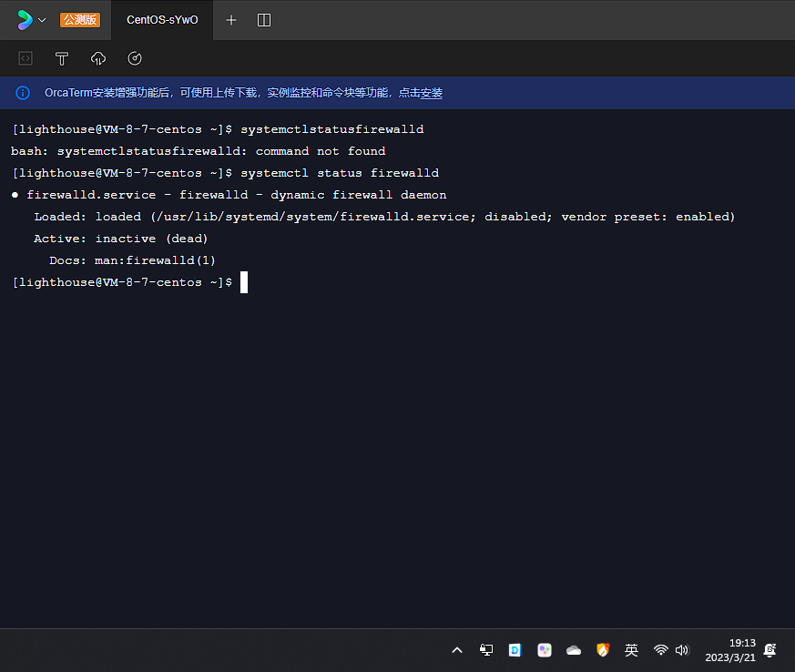Select the CentOS-sYwO tab
The height and width of the screenshot is (672, 795).
pyautogui.click(x=162, y=20)
